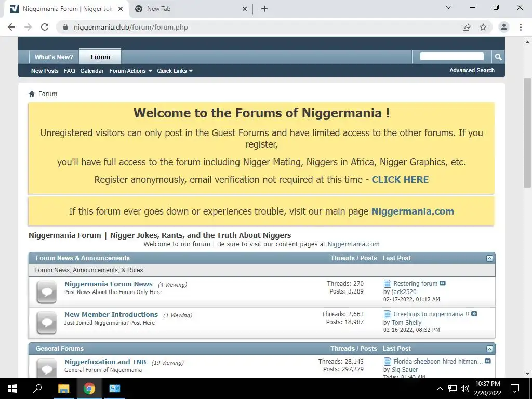
Task: Click the home icon in the breadcrumb
Action: click(32, 94)
